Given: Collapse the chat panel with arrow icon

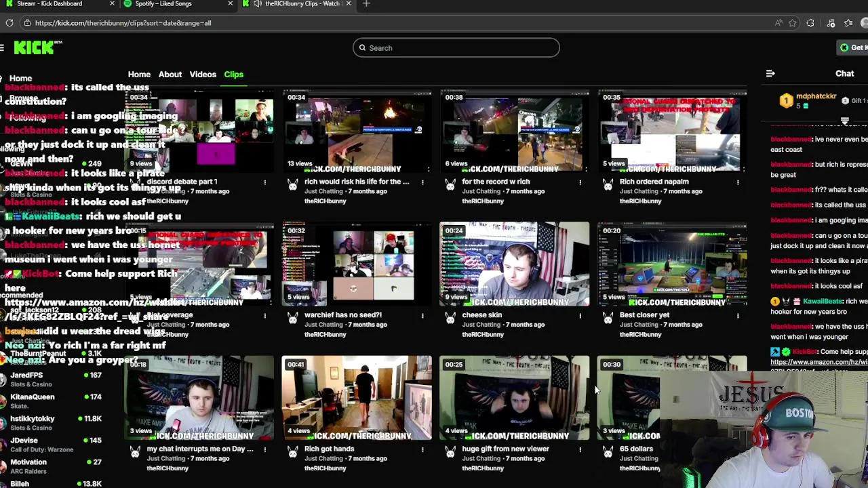Looking at the screenshot, I should [770, 73].
